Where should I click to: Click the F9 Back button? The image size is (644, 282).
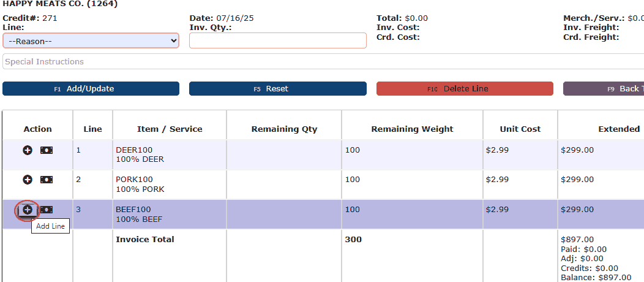pos(603,89)
